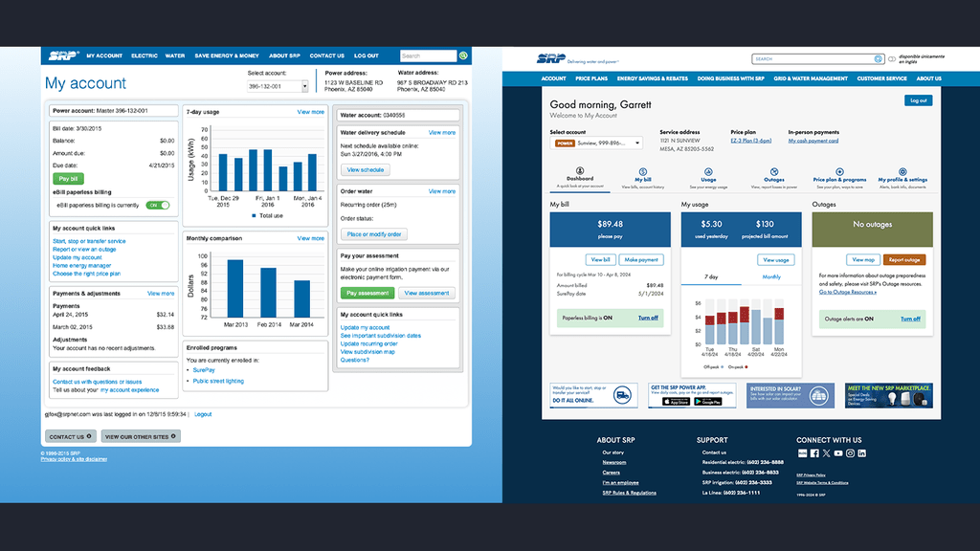
Task: Click View schedule button for water delivery
Action: tap(365, 170)
